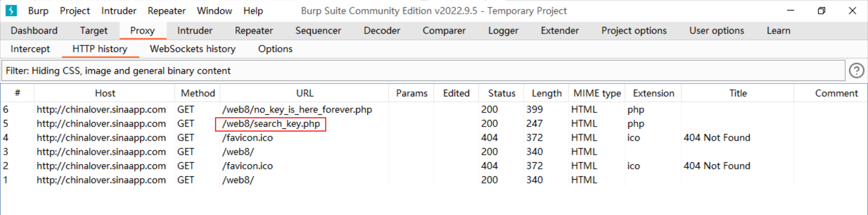868x215 pixels.
Task: Select the /favicon.ico URL in row 2
Action: (x=247, y=166)
